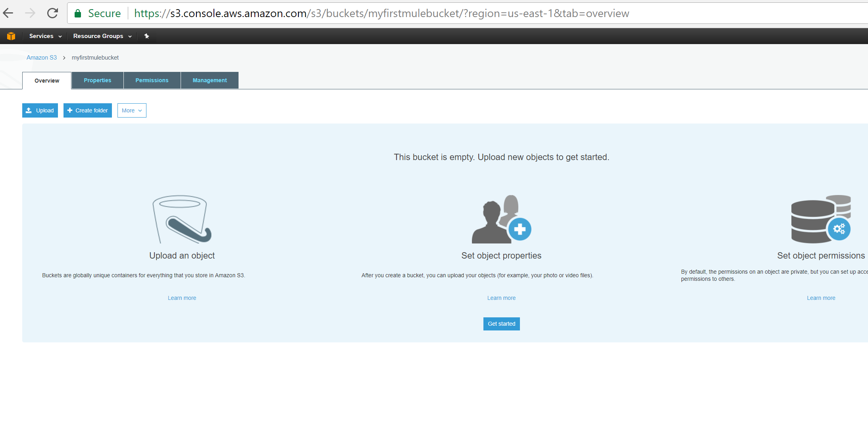Screen dimensions: 868x423
Task: Click the Upload button
Action: [40, 110]
